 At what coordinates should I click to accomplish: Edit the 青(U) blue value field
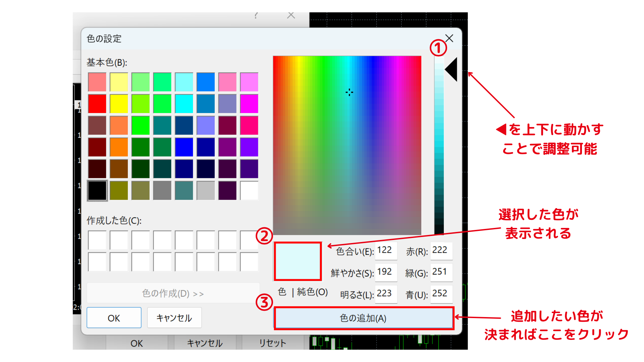click(441, 295)
